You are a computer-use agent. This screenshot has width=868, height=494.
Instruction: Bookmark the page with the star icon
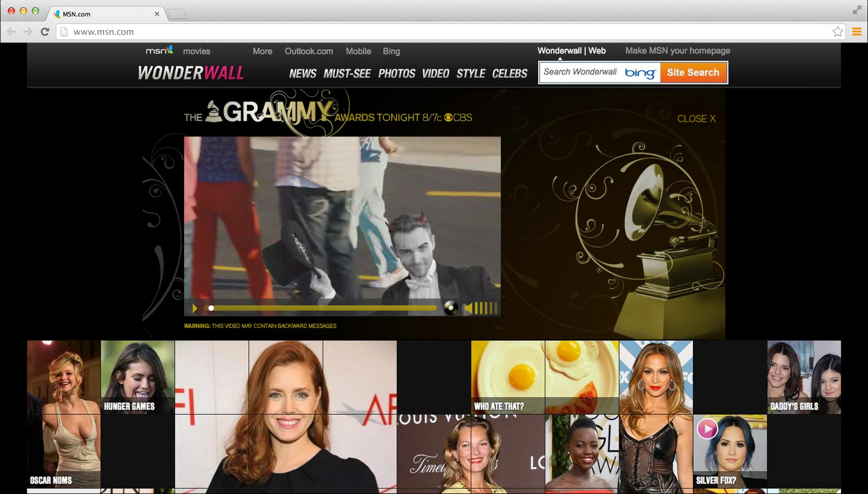pos(837,32)
